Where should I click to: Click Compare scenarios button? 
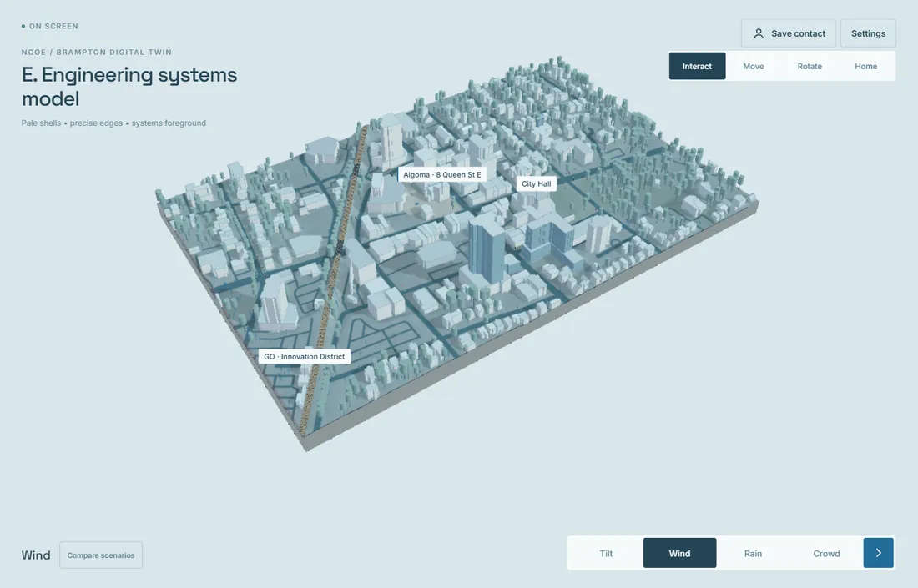point(101,555)
